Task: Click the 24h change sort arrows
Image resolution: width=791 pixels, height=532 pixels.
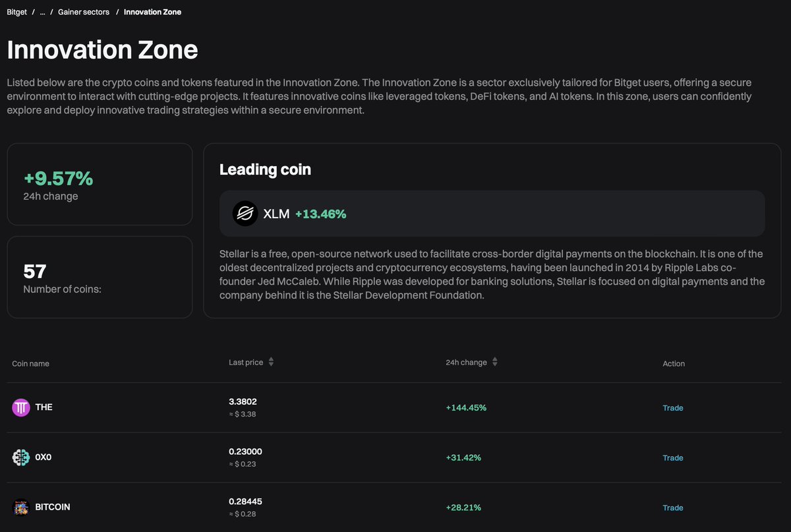Action: (x=494, y=361)
